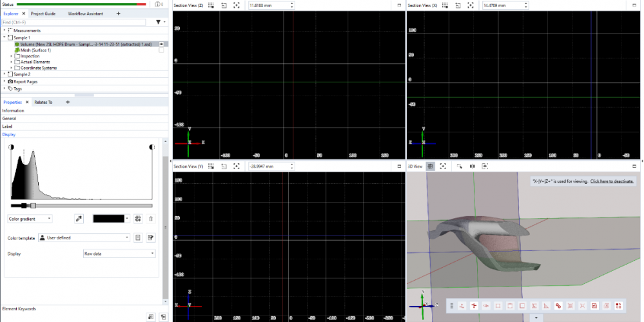Click the grid dots icon in Section View (X) header

(445, 5)
